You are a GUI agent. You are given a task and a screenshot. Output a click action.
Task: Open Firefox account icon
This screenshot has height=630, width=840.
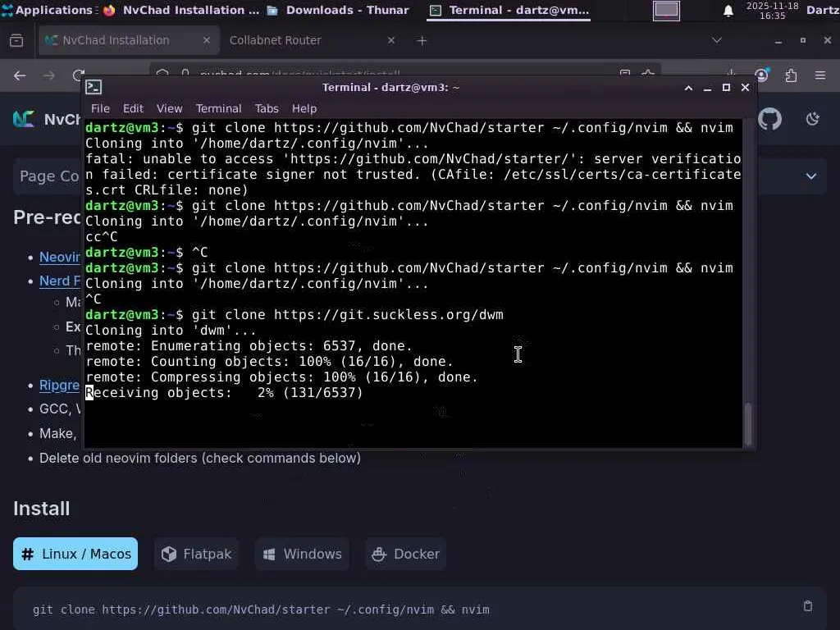pos(762,75)
